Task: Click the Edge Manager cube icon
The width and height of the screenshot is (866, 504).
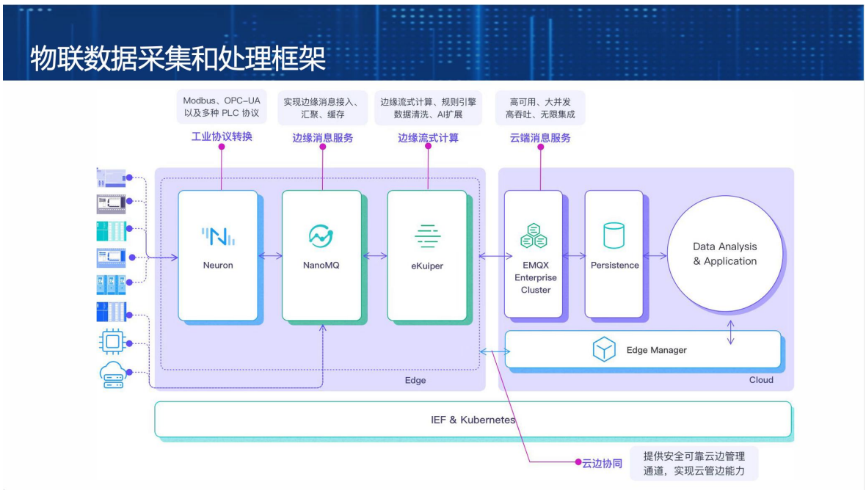Action: [x=604, y=349]
